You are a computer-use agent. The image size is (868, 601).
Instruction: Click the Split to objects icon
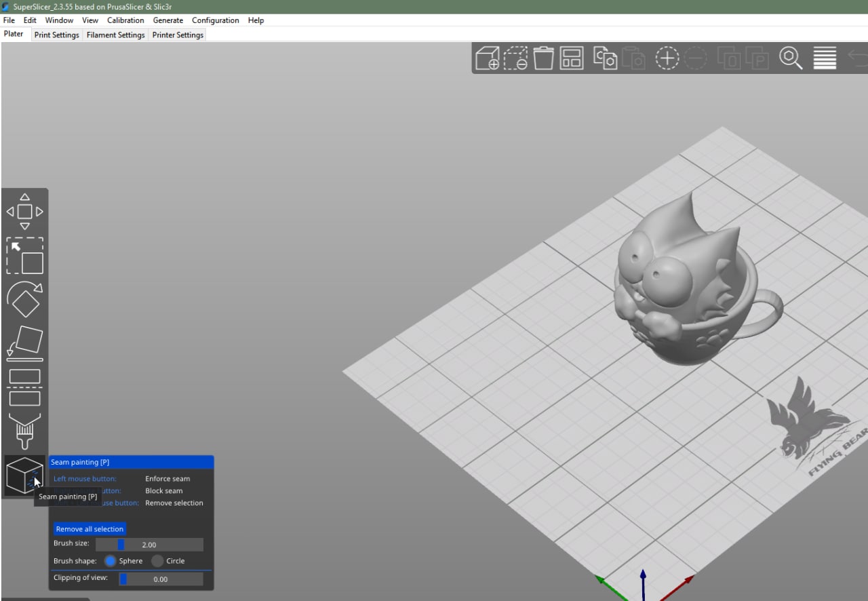730,58
